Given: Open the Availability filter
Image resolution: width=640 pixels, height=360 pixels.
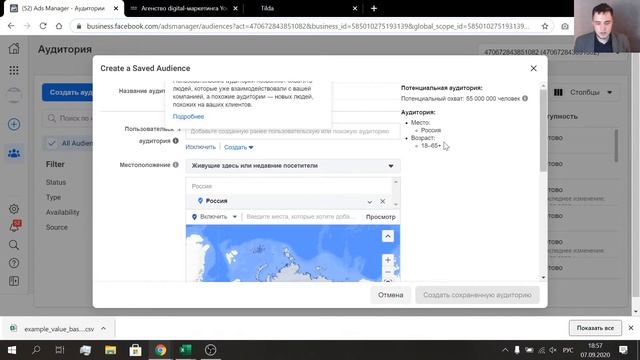Looking at the screenshot, I should tap(62, 212).
